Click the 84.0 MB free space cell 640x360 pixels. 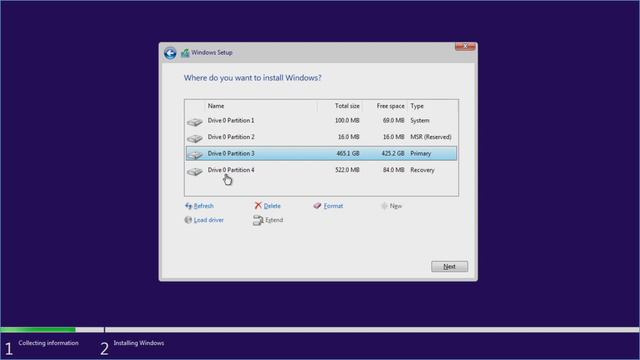(x=393, y=170)
